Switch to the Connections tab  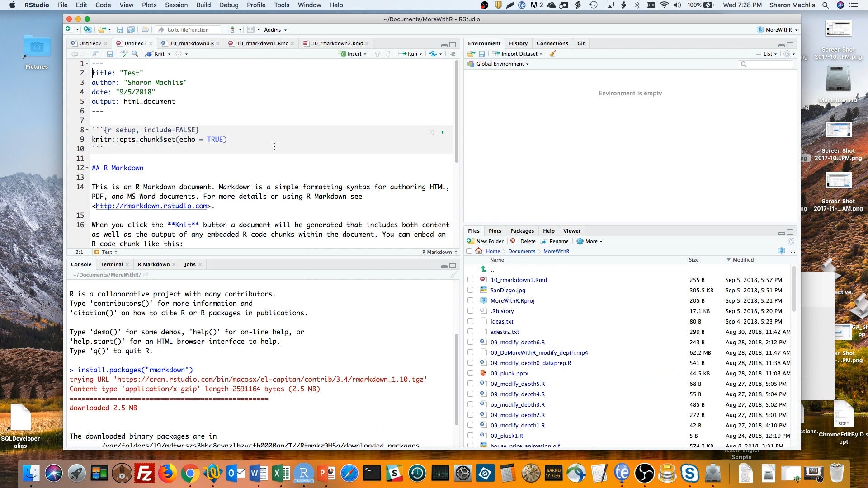click(x=552, y=43)
